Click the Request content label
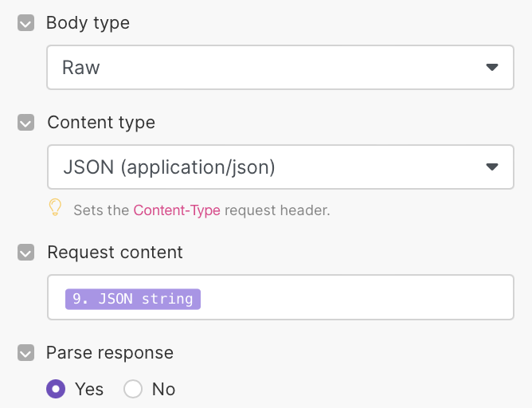The width and height of the screenshot is (532, 408). 115,253
